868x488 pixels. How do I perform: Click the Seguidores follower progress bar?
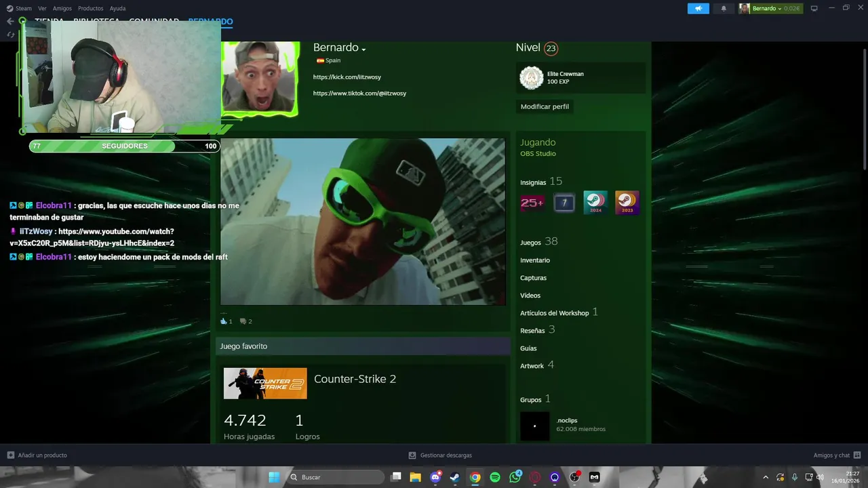(124, 146)
